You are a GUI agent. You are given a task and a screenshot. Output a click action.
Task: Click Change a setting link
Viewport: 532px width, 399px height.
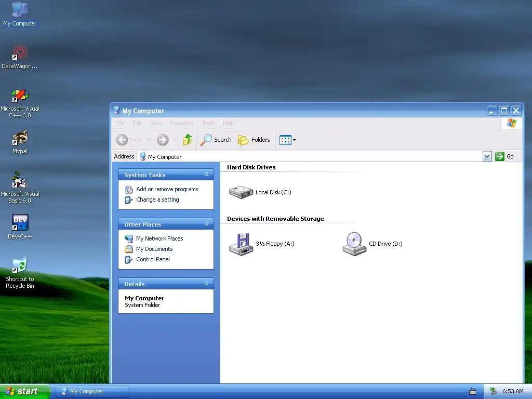(x=157, y=200)
